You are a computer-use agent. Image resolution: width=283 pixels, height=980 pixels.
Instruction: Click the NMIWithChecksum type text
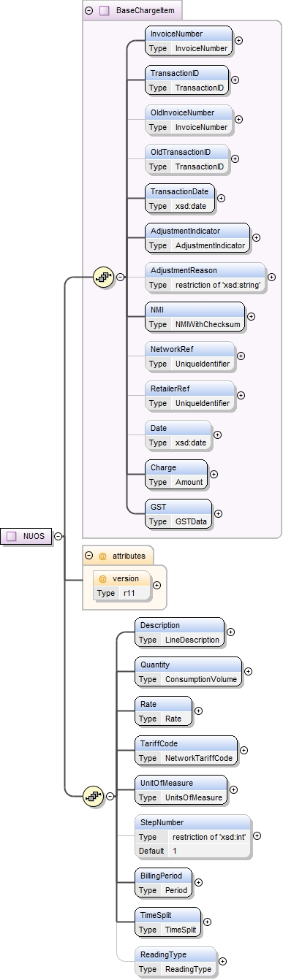tap(208, 324)
